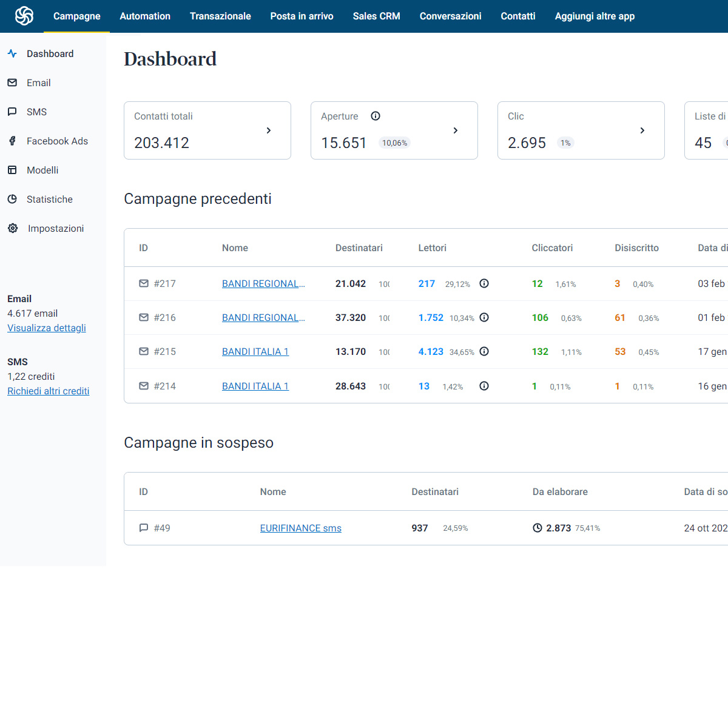The height and width of the screenshot is (728, 728).
Task: Click the Facebook Ads icon
Action: (x=12, y=141)
